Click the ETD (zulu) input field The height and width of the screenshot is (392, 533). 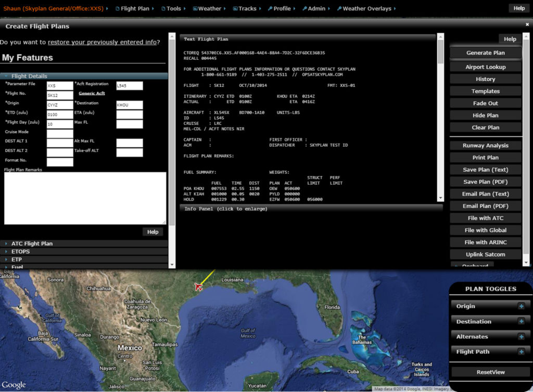(60, 115)
